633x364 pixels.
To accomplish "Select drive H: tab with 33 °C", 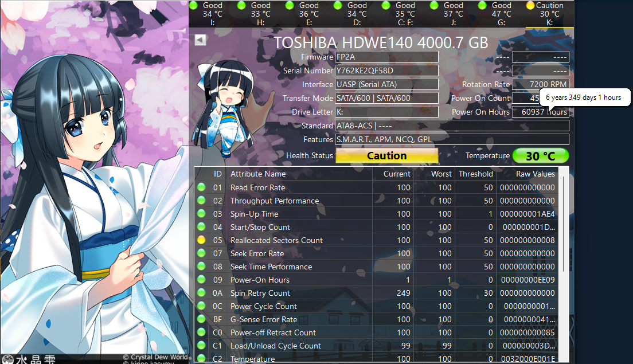I will pyautogui.click(x=260, y=14).
